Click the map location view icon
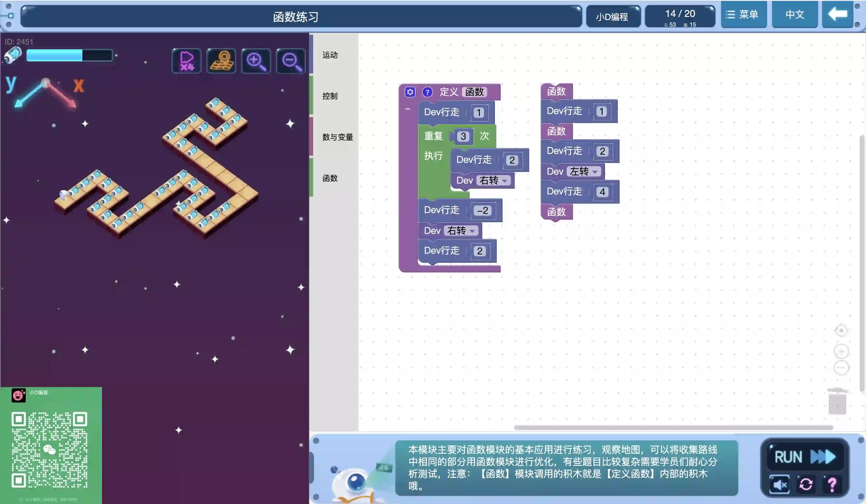866x504 pixels. pyautogui.click(x=222, y=61)
